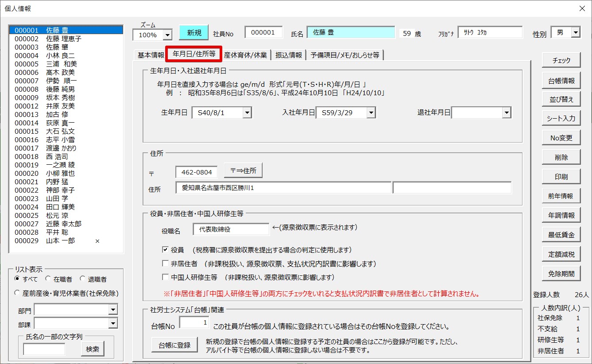Screen dimensions: 592x364
Task: Click the 定額減税 button
Action: click(561, 254)
